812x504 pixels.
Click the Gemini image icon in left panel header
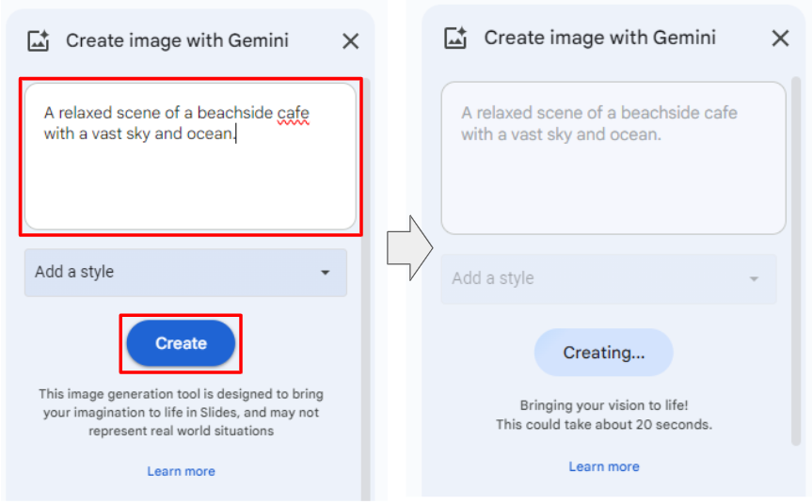point(39,40)
